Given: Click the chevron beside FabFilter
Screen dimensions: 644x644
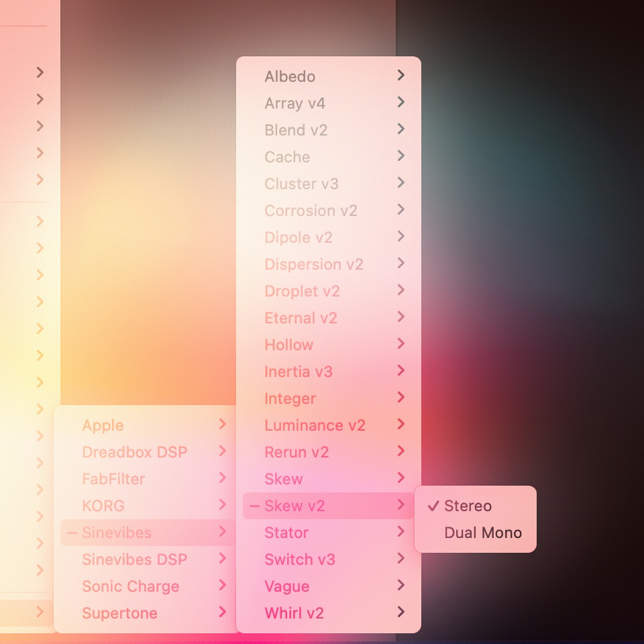Looking at the screenshot, I should click(x=223, y=478).
